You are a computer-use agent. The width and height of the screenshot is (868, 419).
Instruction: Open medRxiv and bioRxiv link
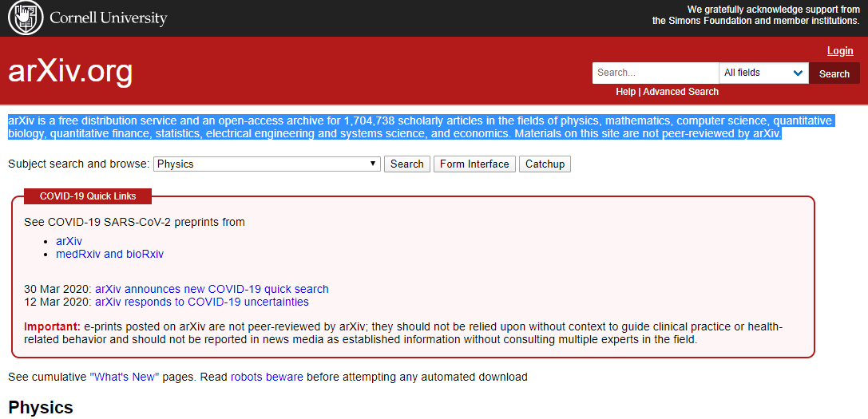109,254
